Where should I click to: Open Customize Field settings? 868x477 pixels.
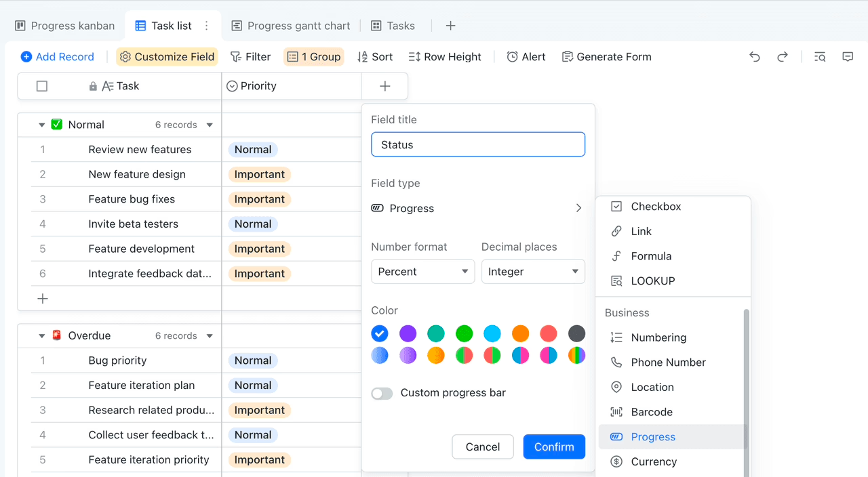167,57
